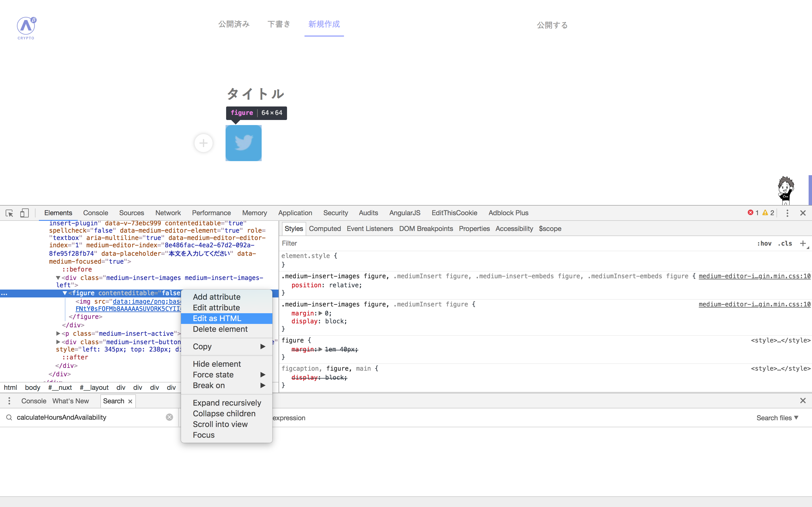
Task: Click the red error count icon
Action: tap(751, 213)
